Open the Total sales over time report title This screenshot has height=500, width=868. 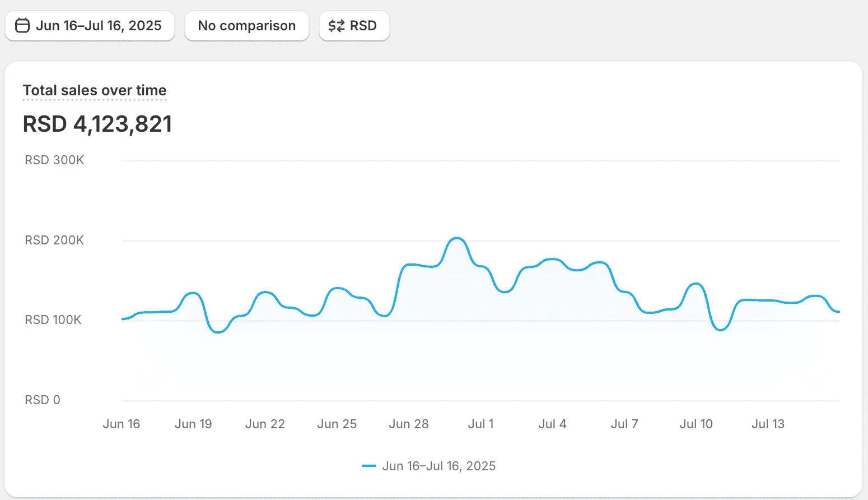(x=95, y=90)
